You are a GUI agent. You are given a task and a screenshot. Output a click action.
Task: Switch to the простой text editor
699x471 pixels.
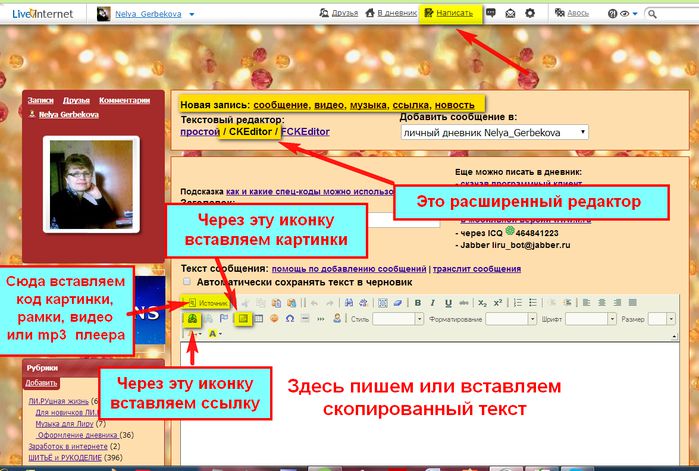point(200,132)
